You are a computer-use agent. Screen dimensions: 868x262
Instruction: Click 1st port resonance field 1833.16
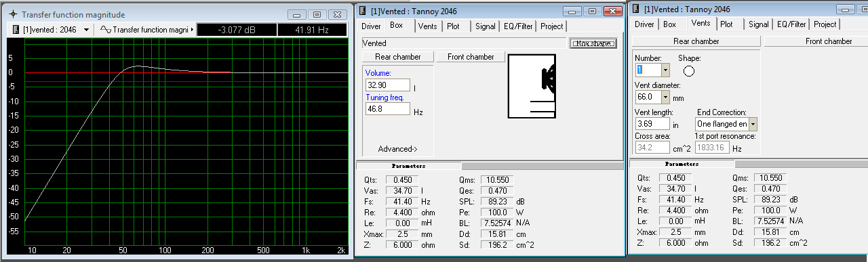(713, 147)
